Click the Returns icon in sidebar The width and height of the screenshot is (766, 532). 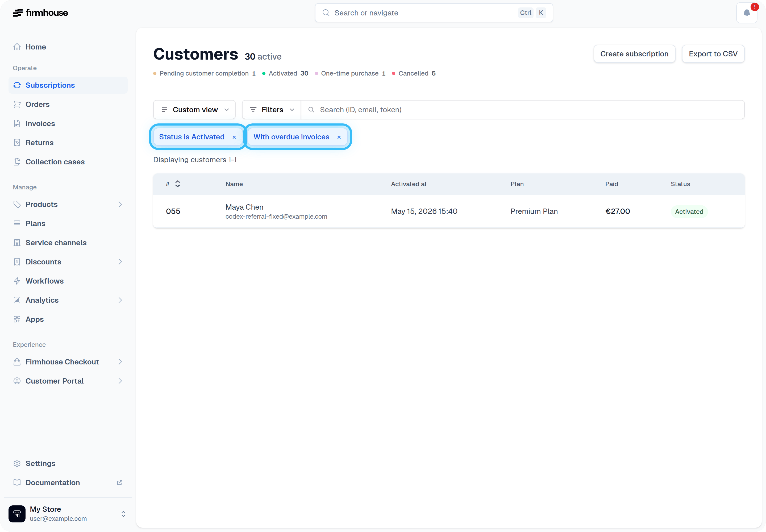pyautogui.click(x=17, y=143)
